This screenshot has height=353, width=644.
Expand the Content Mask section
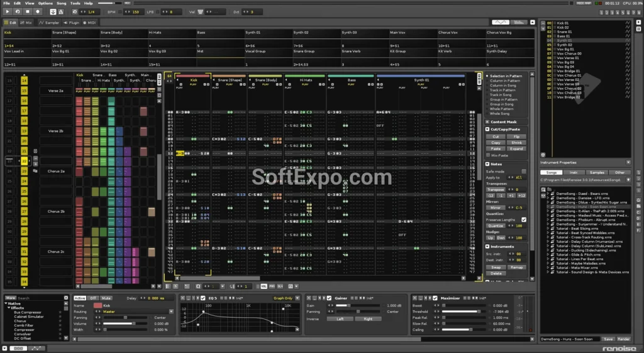(487, 122)
